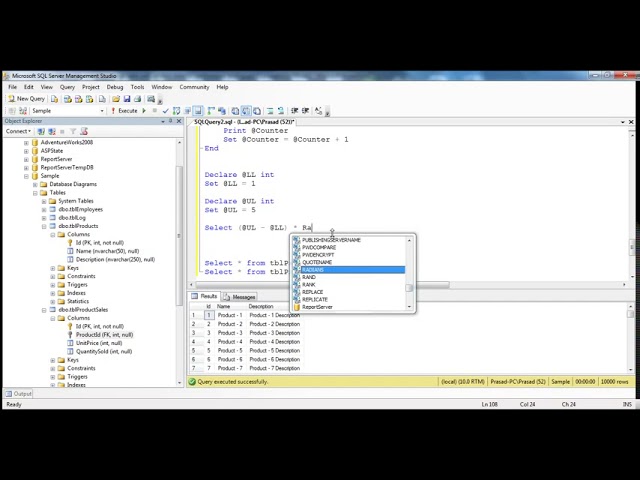Screen dimensions: 640x480
Task: Click the Execute button
Action: click(x=124, y=111)
